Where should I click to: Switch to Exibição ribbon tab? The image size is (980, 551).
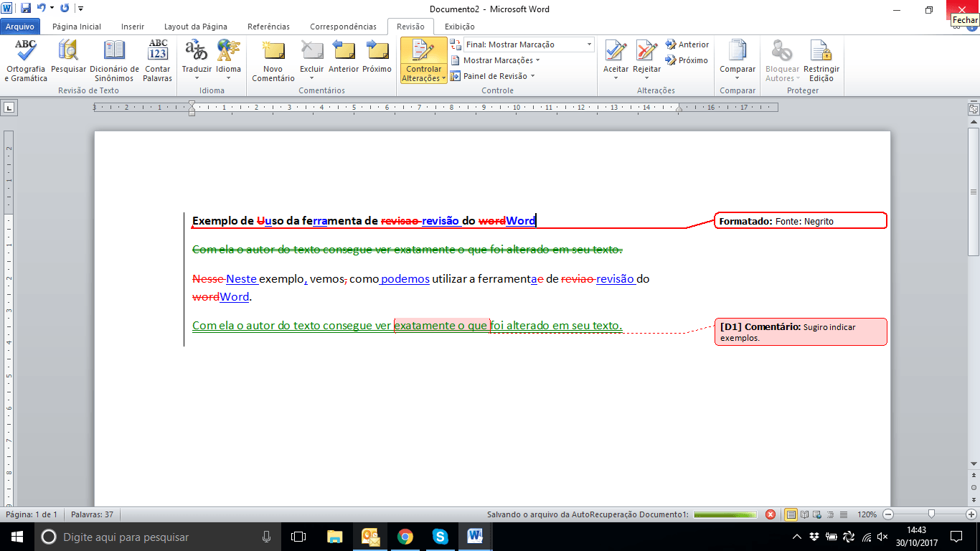pos(459,27)
